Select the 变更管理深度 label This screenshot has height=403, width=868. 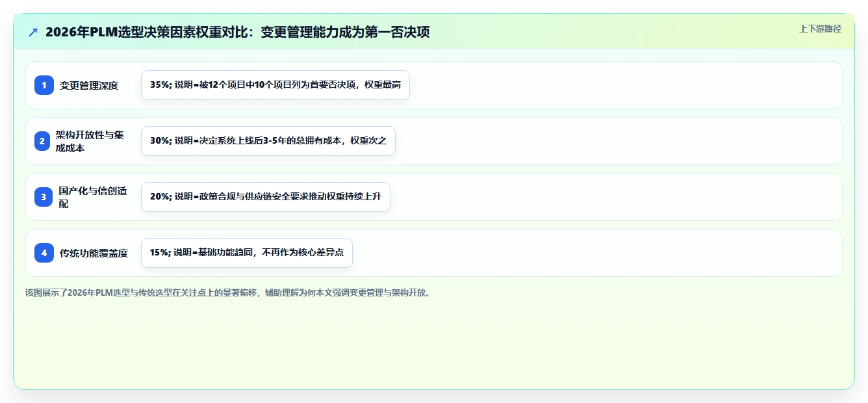click(89, 85)
